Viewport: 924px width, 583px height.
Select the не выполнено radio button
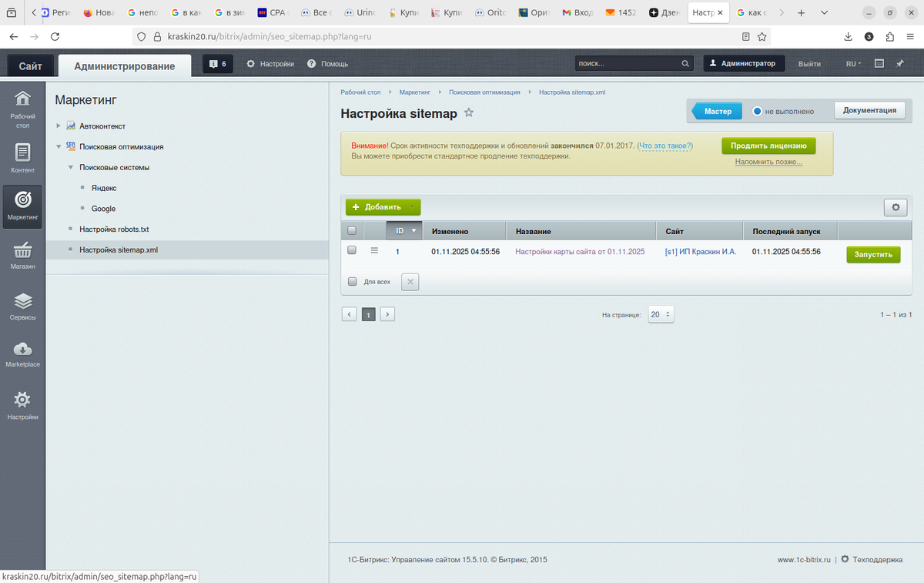pyautogui.click(x=757, y=112)
